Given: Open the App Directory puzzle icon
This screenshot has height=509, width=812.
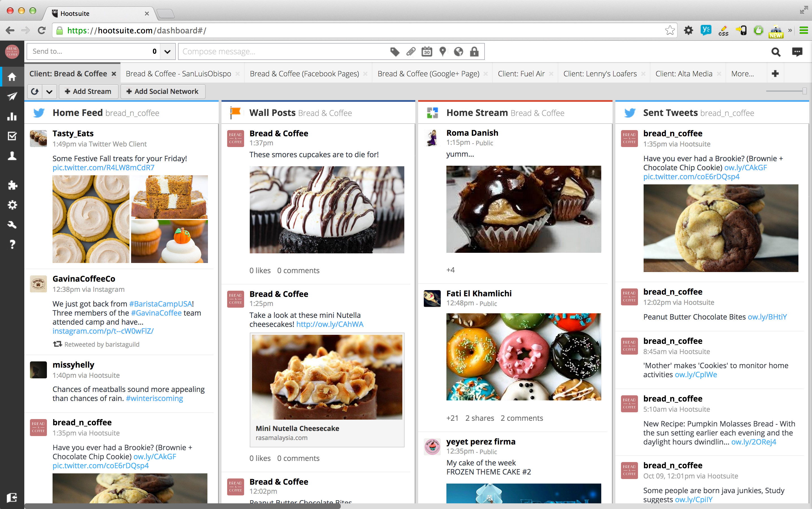Looking at the screenshot, I should click(12, 185).
